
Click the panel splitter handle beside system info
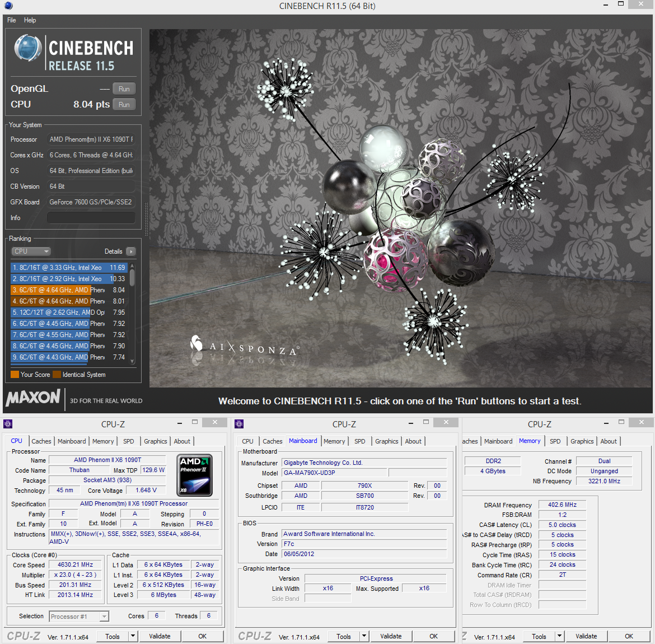tap(146, 220)
